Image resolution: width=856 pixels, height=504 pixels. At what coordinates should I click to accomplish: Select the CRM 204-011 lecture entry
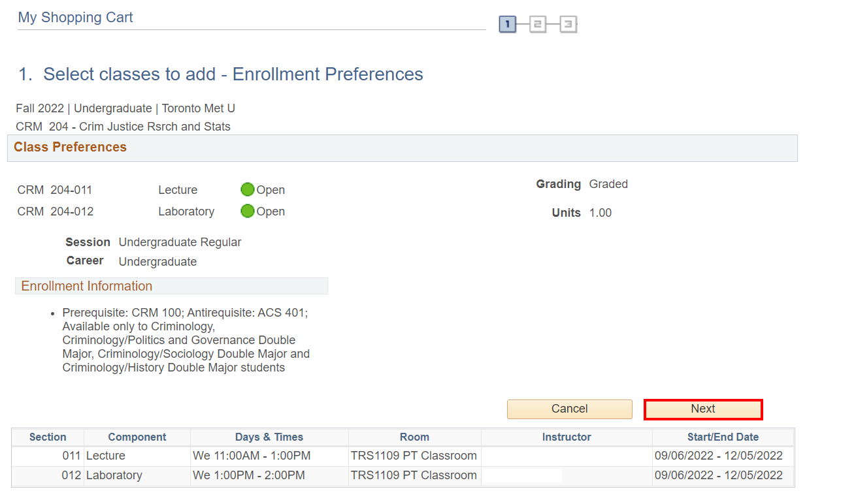pos(55,191)
